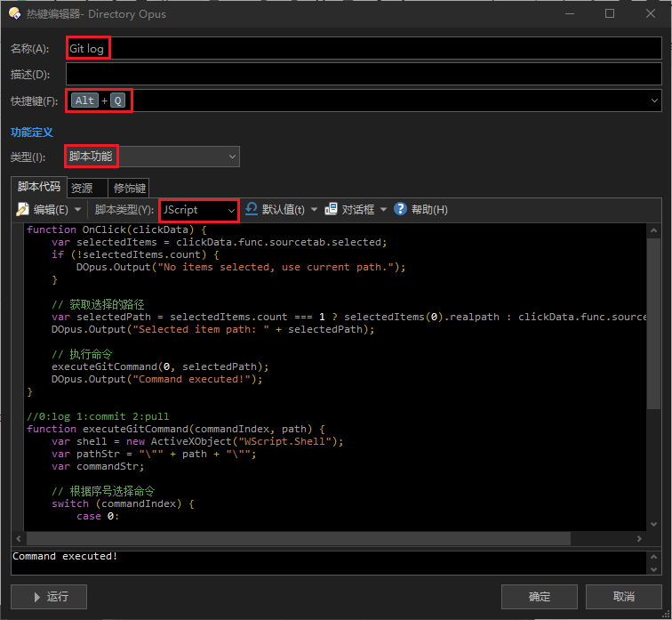Click the '// 获取选择的路径' comment line
This screenshot has width=672, height=620.
tap(98, 304)
